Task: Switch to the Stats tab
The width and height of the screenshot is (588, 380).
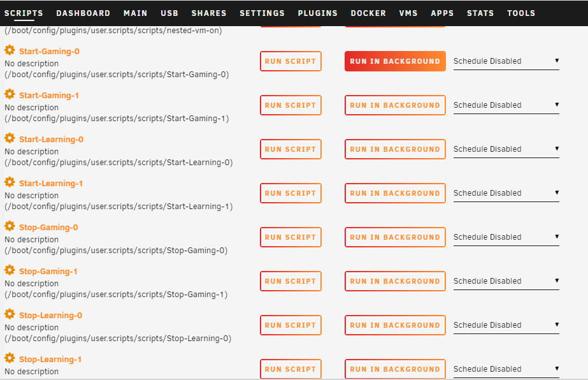Action: 480,13
